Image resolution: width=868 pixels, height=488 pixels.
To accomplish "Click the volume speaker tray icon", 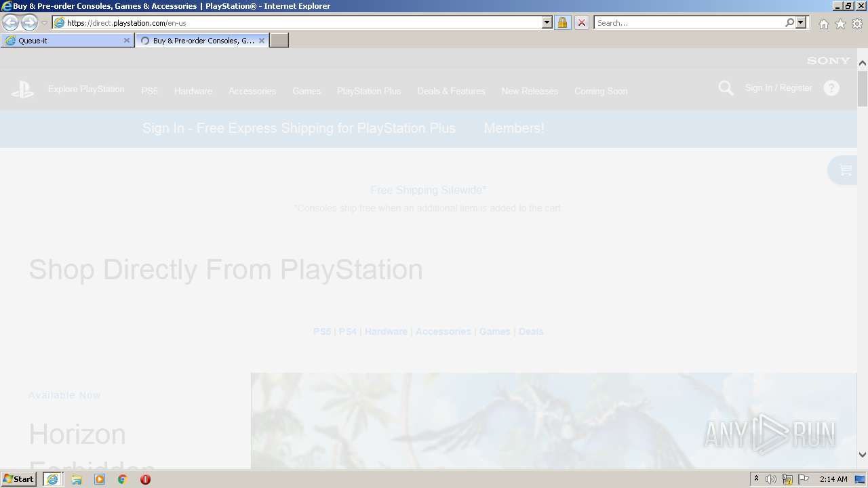I will point(771,479).
